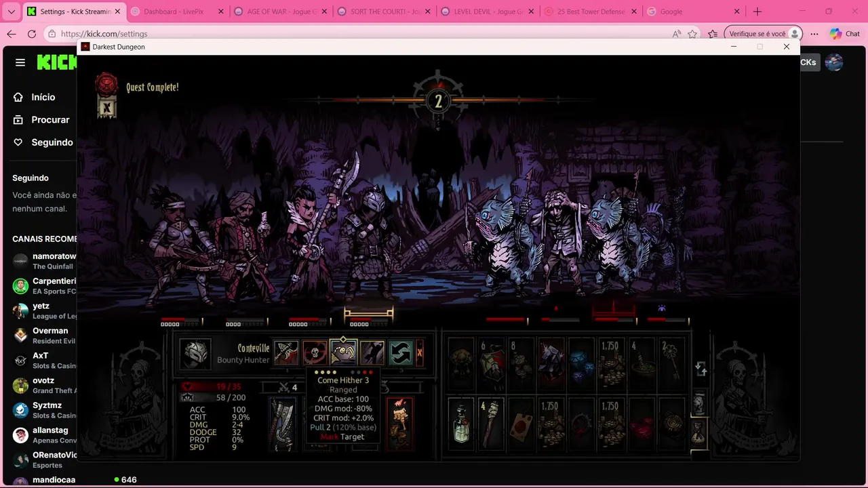868x488 pixels.
Task: Click the swap position arrows skill
Action: point(401,353)
